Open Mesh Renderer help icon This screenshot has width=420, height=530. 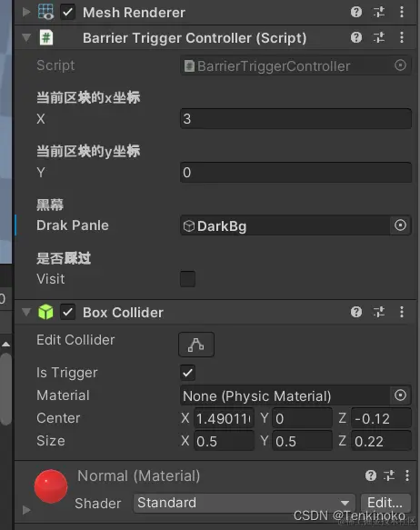(356, 12)
